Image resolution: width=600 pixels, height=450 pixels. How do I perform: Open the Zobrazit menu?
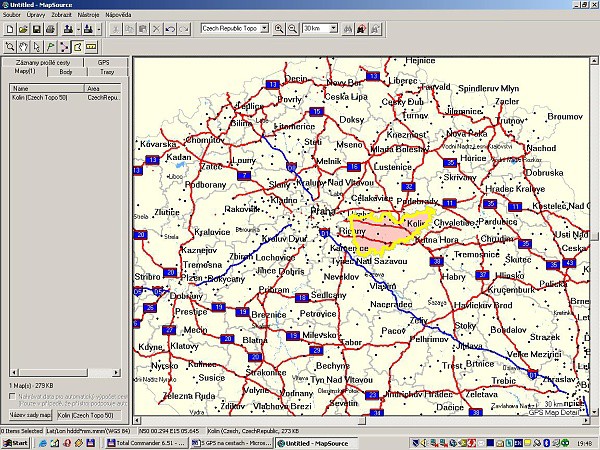pyautogui.click(x=62, y=15)
